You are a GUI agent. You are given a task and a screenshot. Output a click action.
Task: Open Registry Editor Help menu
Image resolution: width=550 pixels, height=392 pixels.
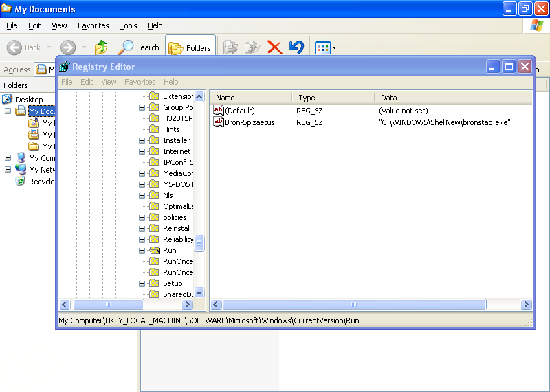pos(170,82)
